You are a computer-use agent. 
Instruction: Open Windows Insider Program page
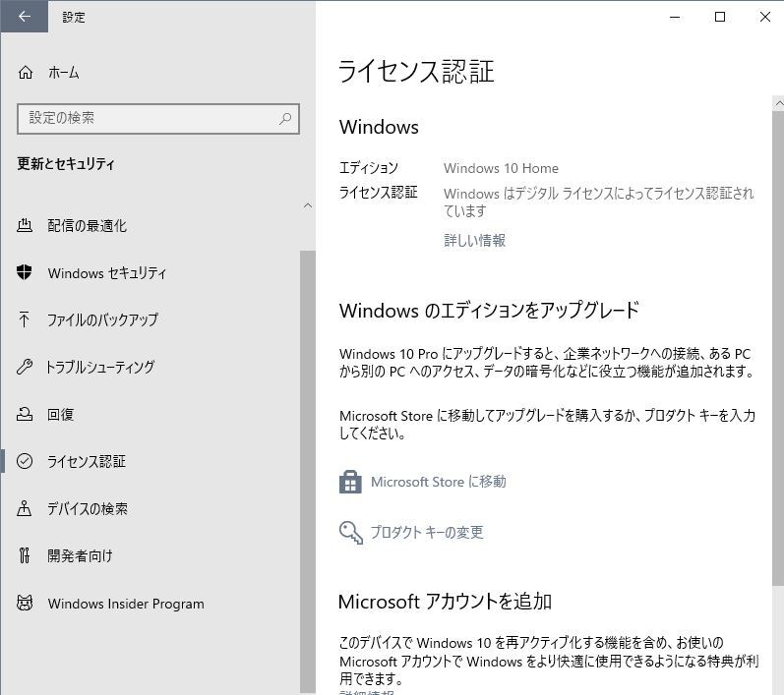126,604
